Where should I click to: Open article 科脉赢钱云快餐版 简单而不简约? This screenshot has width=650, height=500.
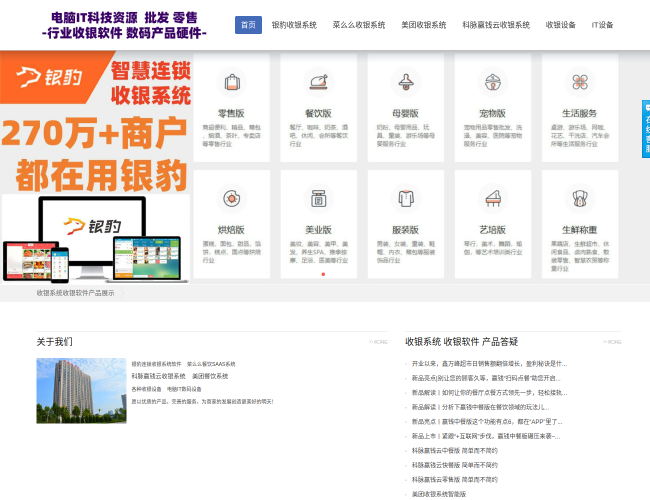(x=455, y=465)
